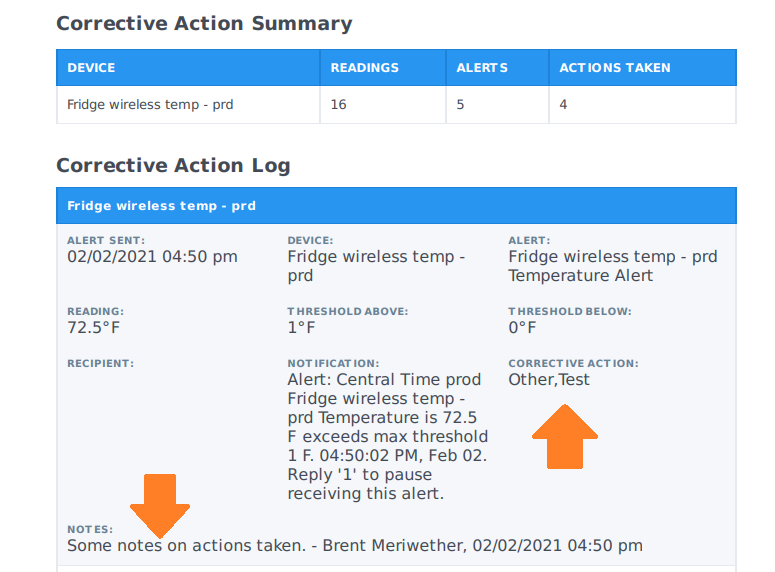Click the notes text by Brent Meriwether

coord(354,545)
